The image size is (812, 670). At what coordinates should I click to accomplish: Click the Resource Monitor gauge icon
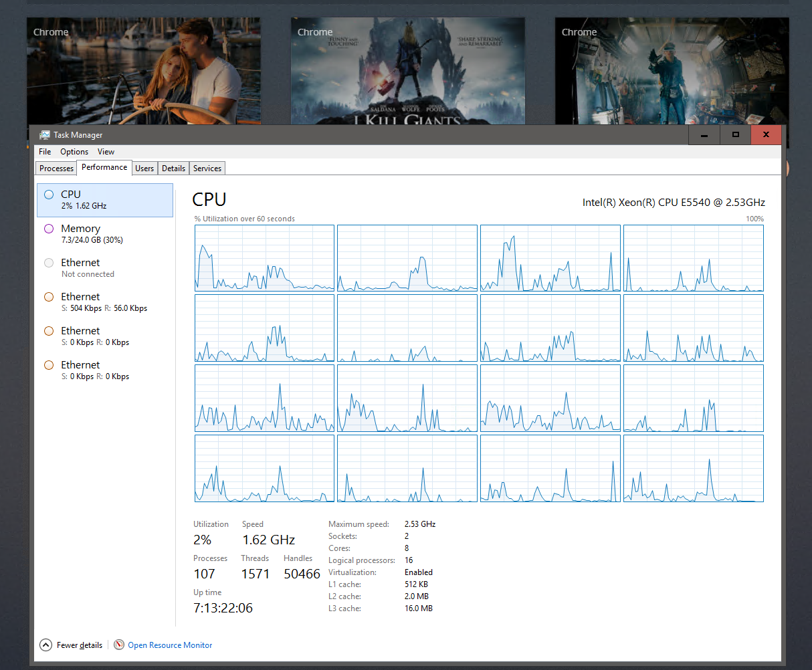click(119, 645)
